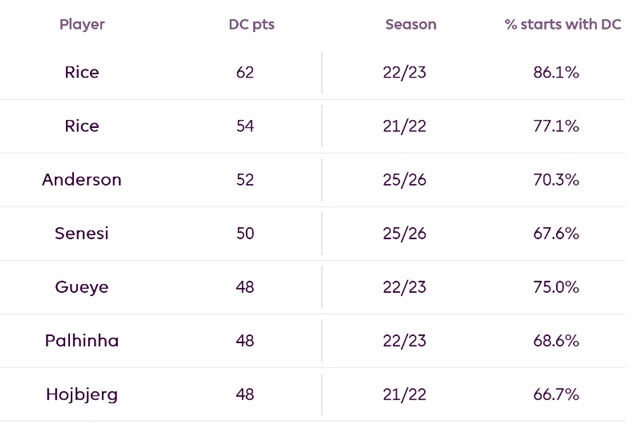Select the % starts with DC header

tap(563, 24)
